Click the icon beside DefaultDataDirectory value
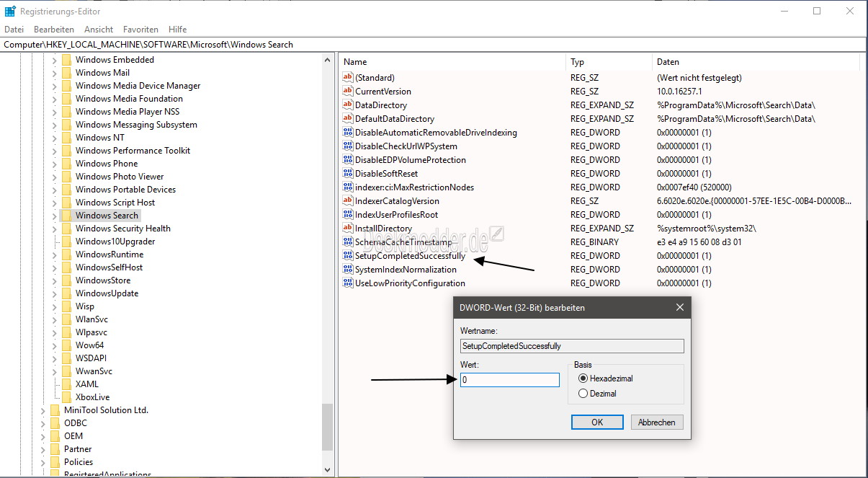The height and width of the screenshot is (478, 868). (x=348, y=119)
